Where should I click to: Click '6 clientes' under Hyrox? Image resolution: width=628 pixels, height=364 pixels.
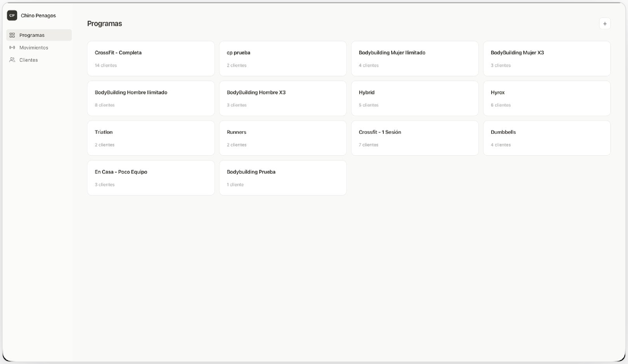tap(501, 105)
